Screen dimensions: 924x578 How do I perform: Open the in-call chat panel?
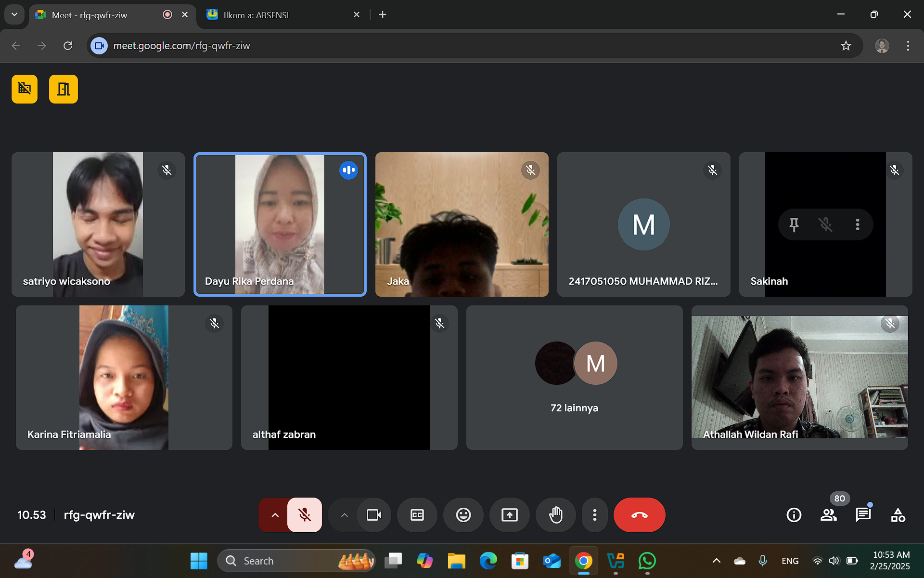[x=863, y=515]
